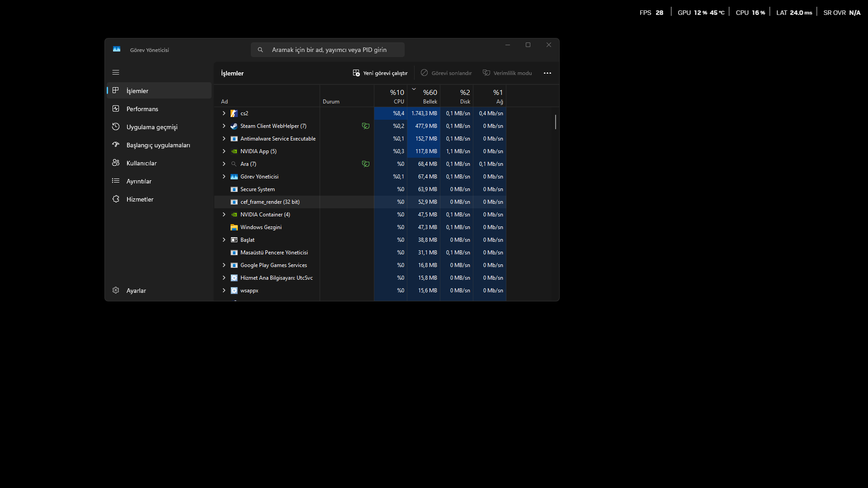The height and width of the screenshot is (488, 868).
Task: Open Uygulama geçmişi tab
Action: [x=159, y=127]
